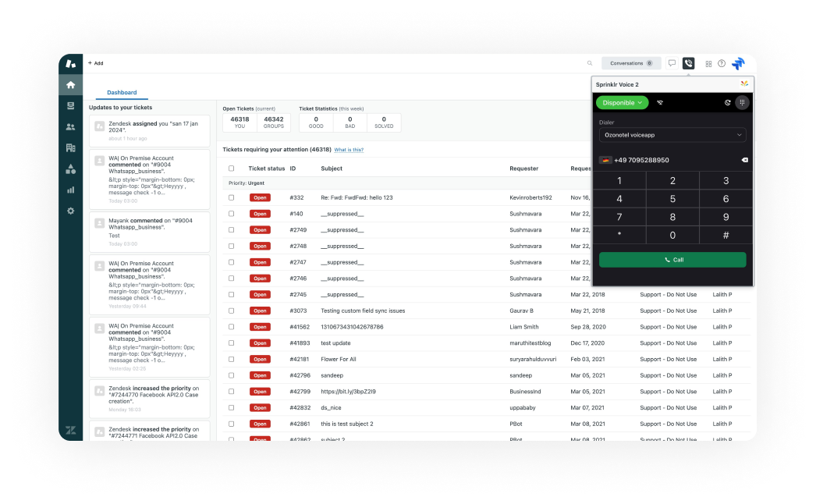Switch to the Dashboard tab

(x=122, y=93)
